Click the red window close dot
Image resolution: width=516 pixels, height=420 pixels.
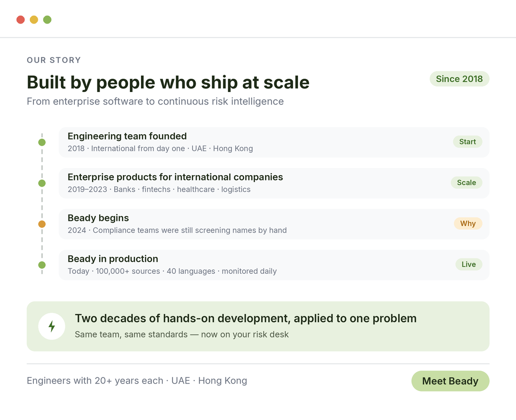pyautogui.click(x=21, y=20)
